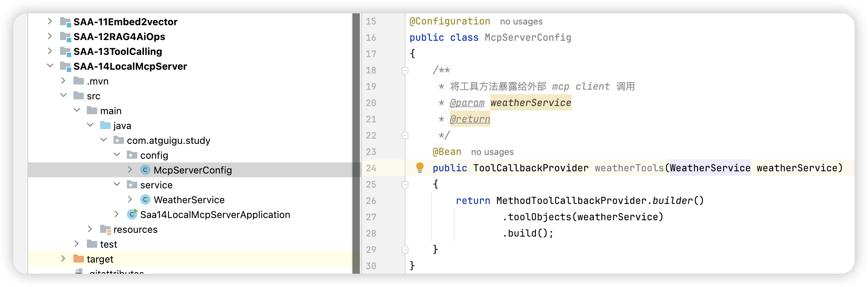Image resolution: width=868 pixels, height=287 pixels.
Task: Click the WeatherService class icon
Action: tap(145, 200)
